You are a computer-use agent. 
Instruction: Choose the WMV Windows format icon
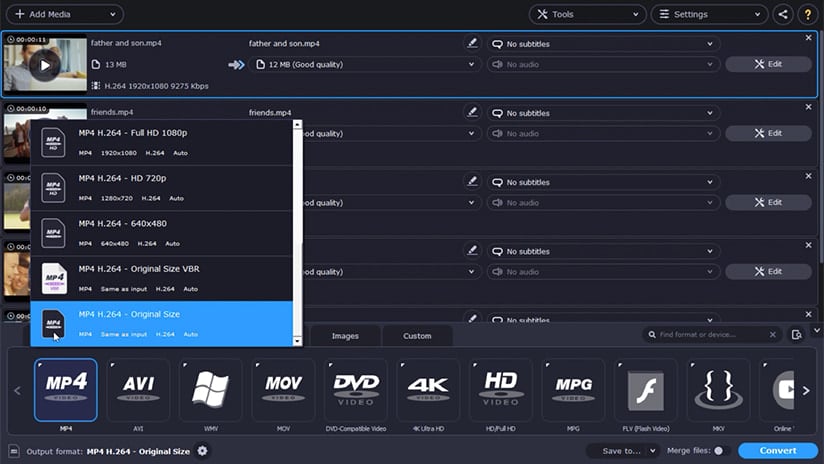(211, 390)
